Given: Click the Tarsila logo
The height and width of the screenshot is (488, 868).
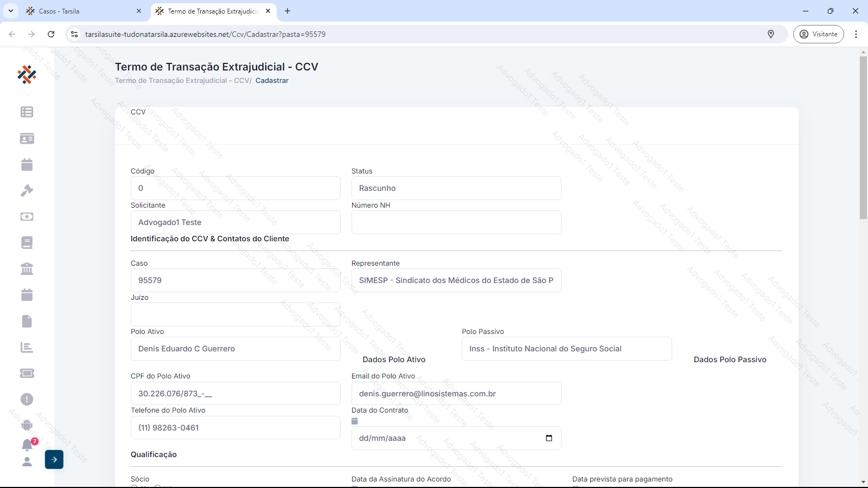Looking at the screenshot, I should pyautogui.click(x=27, y=75).
